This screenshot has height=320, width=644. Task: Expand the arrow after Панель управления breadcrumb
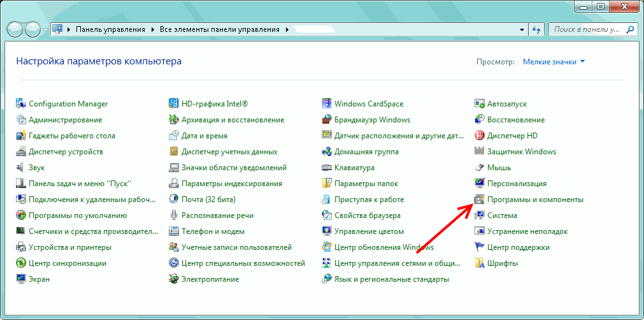pyautogui.click(x=152, y=29)
